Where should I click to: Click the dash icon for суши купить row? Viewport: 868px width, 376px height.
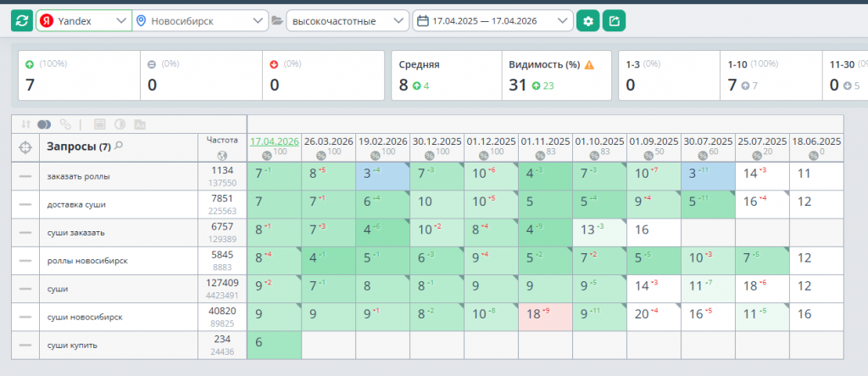tap(25, 345)
